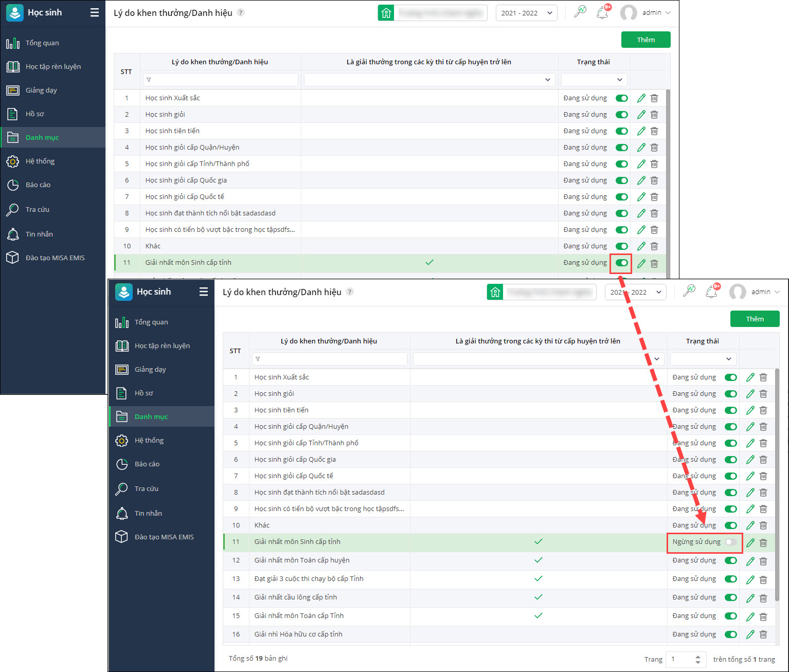Screen dimensions: 789x672
Task: Toggle status of 'Học sinh Xuất sắc', upper window
Action: click(x=622, y=98)
